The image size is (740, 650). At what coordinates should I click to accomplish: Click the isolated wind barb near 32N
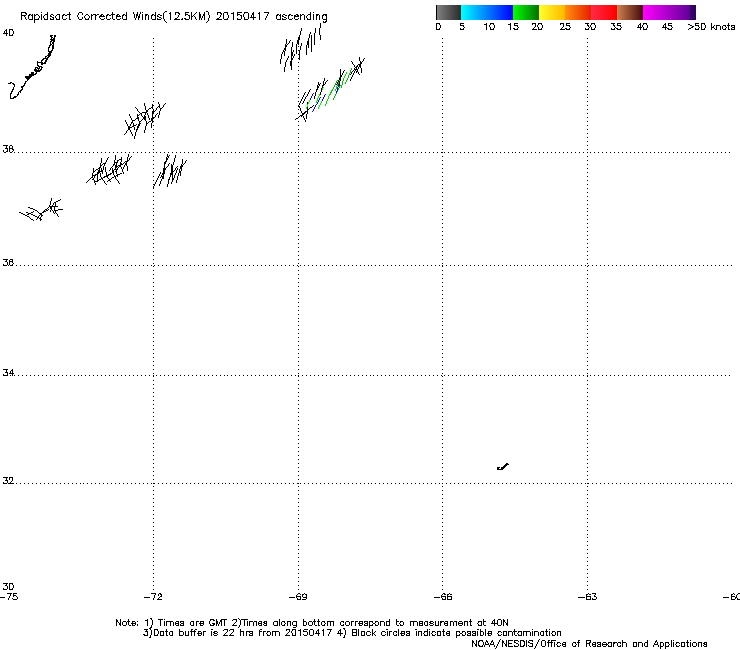coord(503,467)
